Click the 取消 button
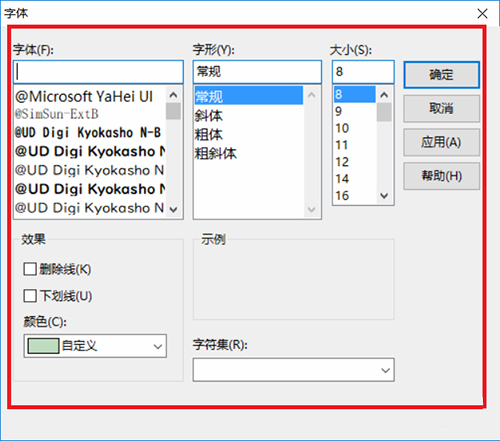The height and width of the screenshot is (441, 500). [x=441, y=109]
